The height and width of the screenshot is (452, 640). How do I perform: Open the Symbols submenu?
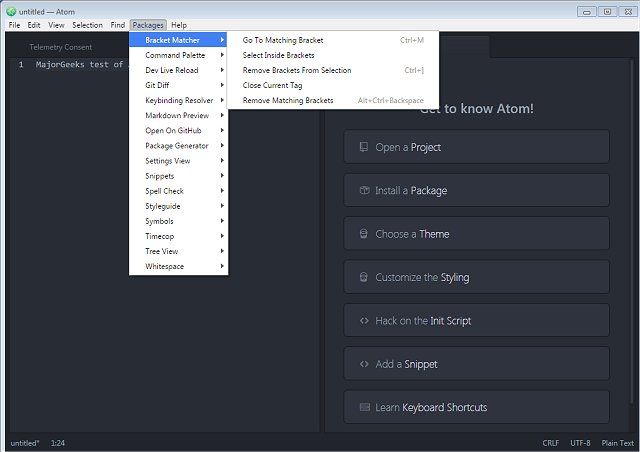178,221
